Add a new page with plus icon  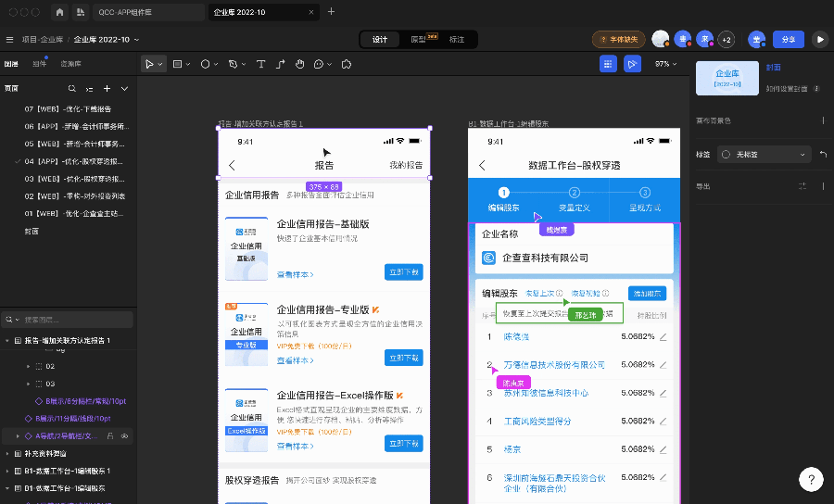coord(107,89)
